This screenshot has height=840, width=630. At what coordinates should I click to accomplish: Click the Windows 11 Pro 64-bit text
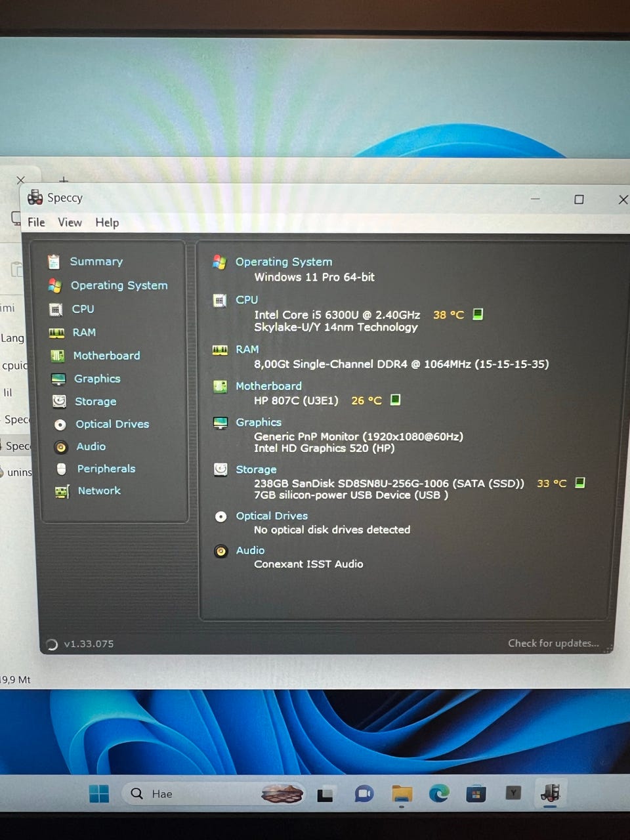(314, 278)
